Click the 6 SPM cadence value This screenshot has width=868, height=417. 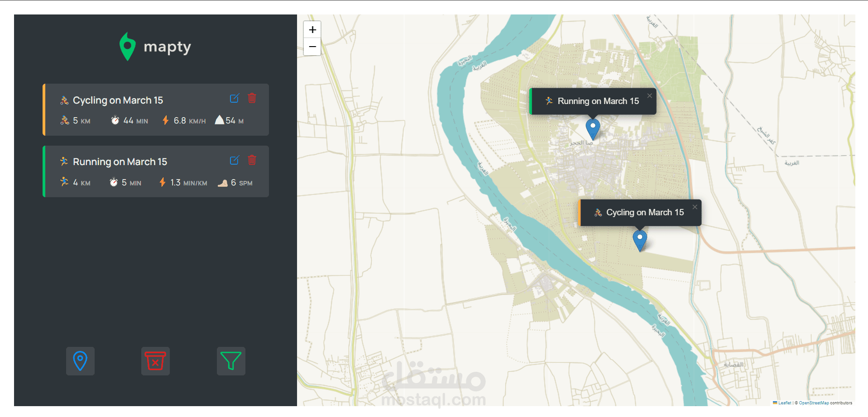(242, 183)
